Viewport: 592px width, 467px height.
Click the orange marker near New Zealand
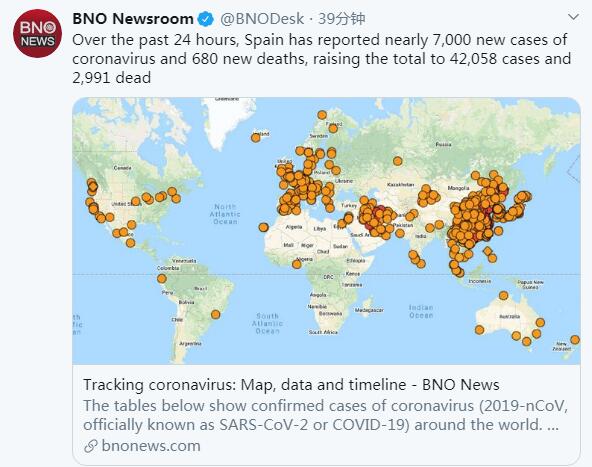pyautogui.click(x=575, y=340)
